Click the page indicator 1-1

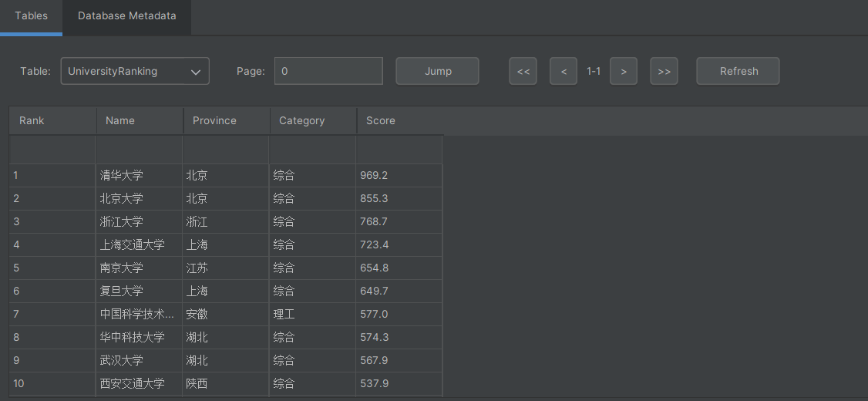pyautogui.click(x=594, y=72)
